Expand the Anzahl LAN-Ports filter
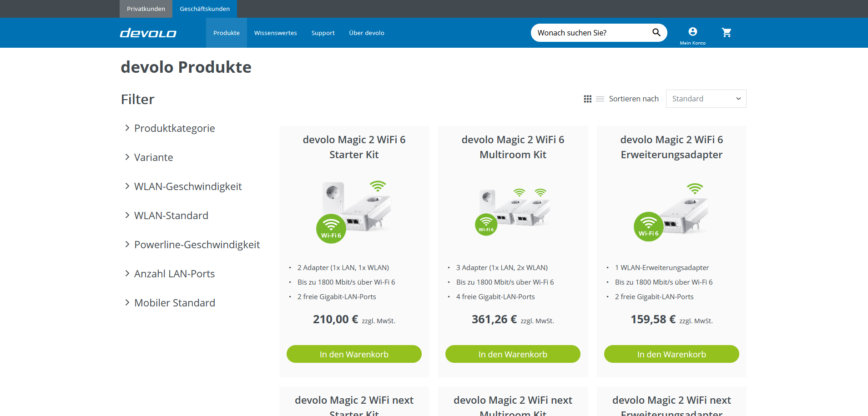 coord(170,274)
